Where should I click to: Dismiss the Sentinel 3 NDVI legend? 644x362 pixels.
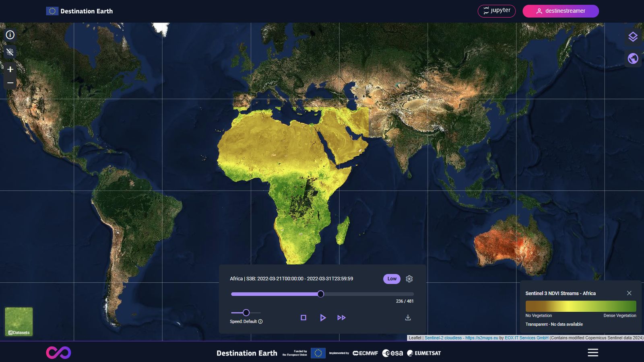[629, 293]
